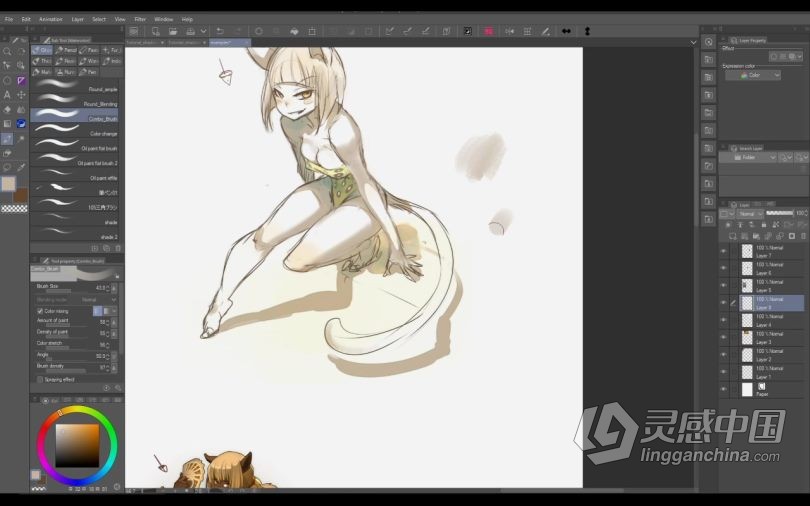Click the transparent color checkered swatch
The image size is (810, 506).
point(14,209)
